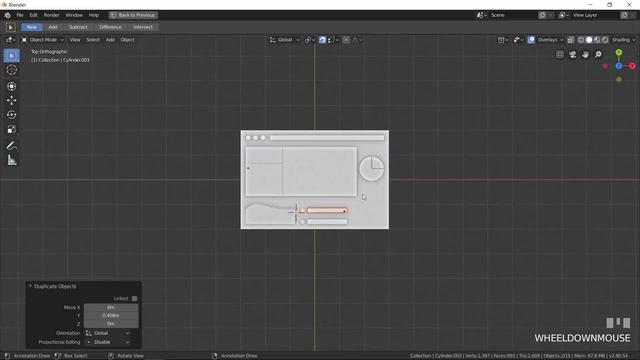The image size is (640, 360).
Task: Click the zoom view magnifier icon
Action: tap(598, 55)
